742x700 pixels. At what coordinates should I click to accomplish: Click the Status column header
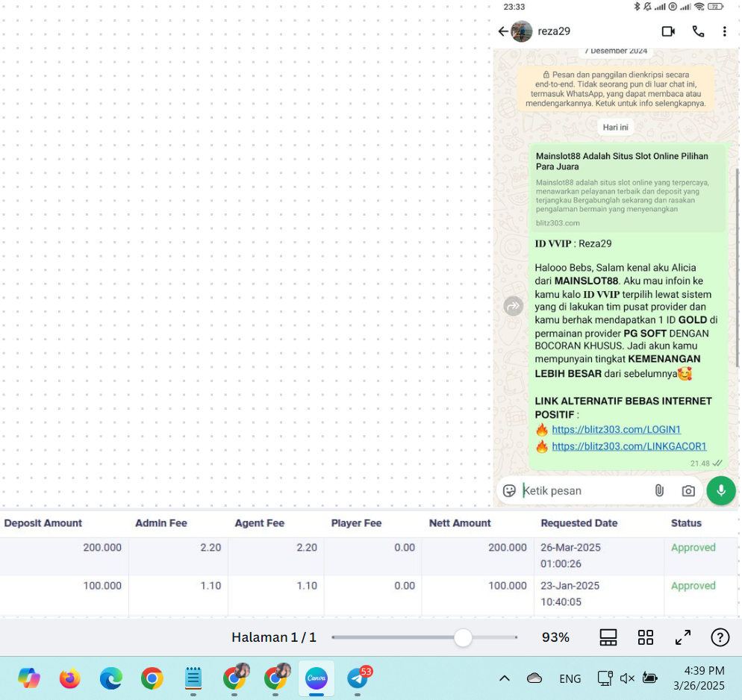(x=686, y=523)
